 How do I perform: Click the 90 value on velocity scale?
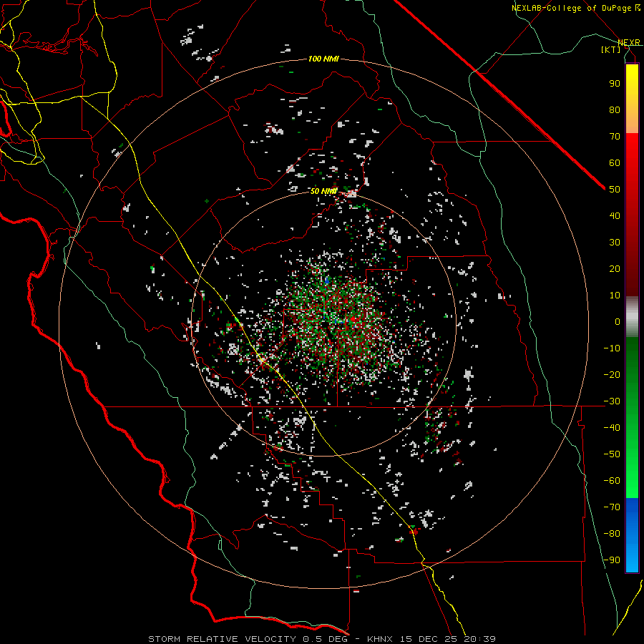point(615,84)
